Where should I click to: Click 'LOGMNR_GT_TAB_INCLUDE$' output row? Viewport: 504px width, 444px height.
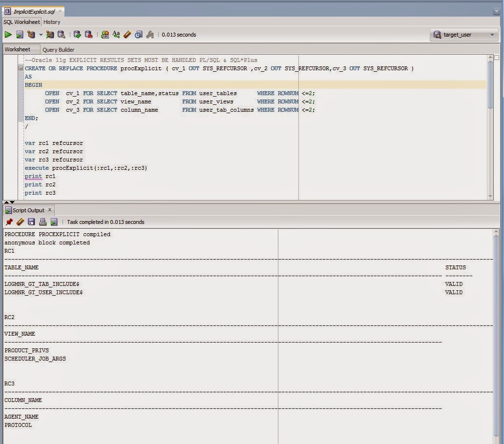[x=42, y=284]
